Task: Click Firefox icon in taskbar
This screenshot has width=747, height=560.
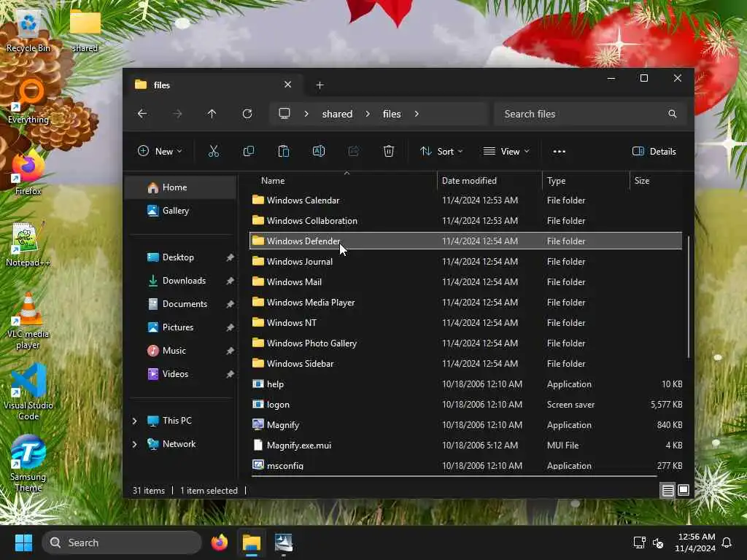Action: [x=219, y=542]
